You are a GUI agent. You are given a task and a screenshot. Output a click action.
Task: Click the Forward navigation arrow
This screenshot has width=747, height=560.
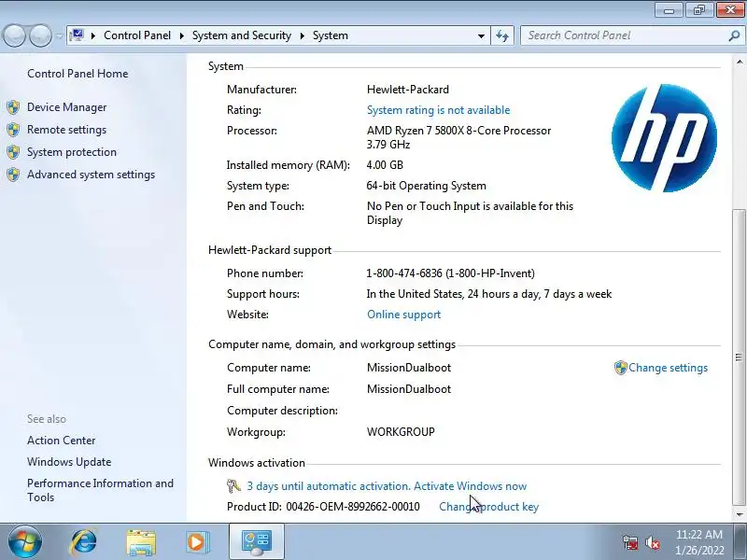pos(40,35)
